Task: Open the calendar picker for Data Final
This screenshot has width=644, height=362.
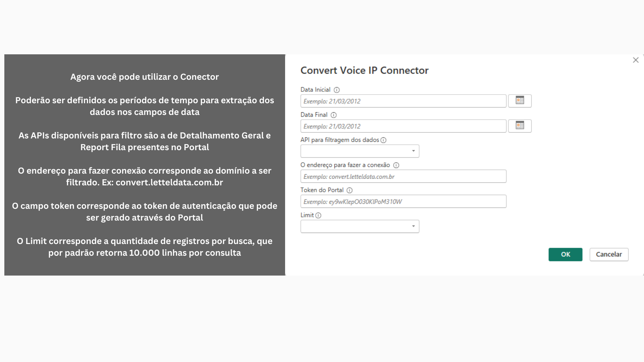Action: pos(520,126)
